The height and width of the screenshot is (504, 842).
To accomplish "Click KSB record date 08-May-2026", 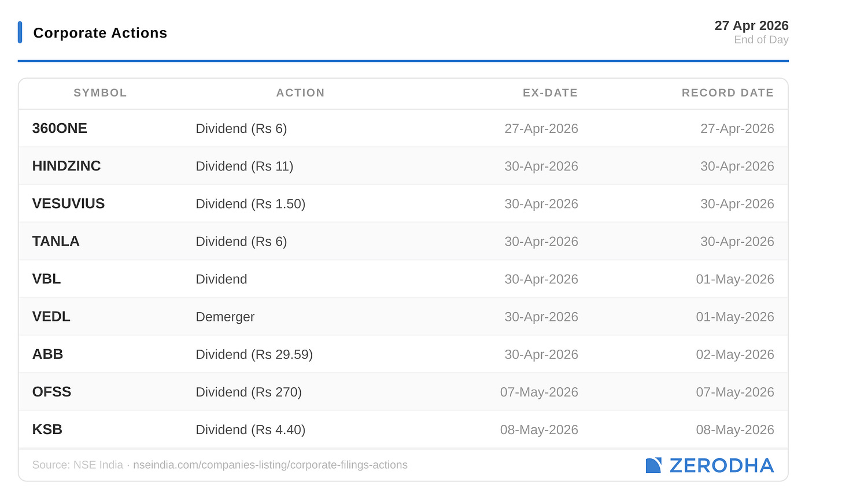I will point(735,429).
